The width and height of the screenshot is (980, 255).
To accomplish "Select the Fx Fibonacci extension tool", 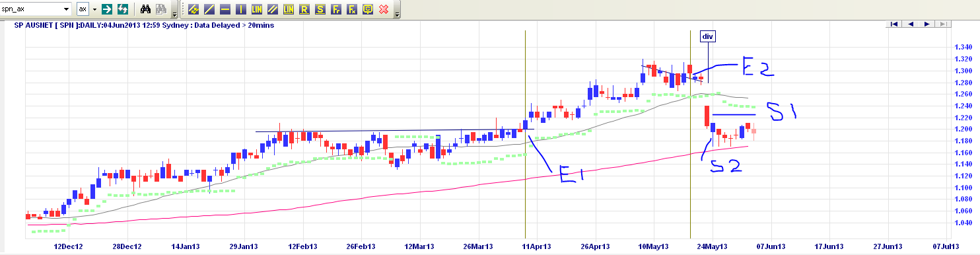I will (x=352, y=9).
